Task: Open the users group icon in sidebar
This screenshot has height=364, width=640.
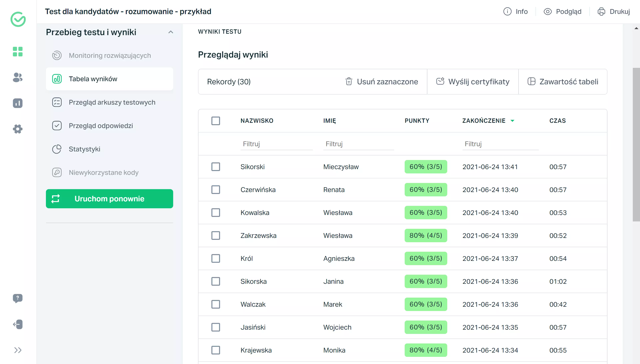Action: point(17,77)
